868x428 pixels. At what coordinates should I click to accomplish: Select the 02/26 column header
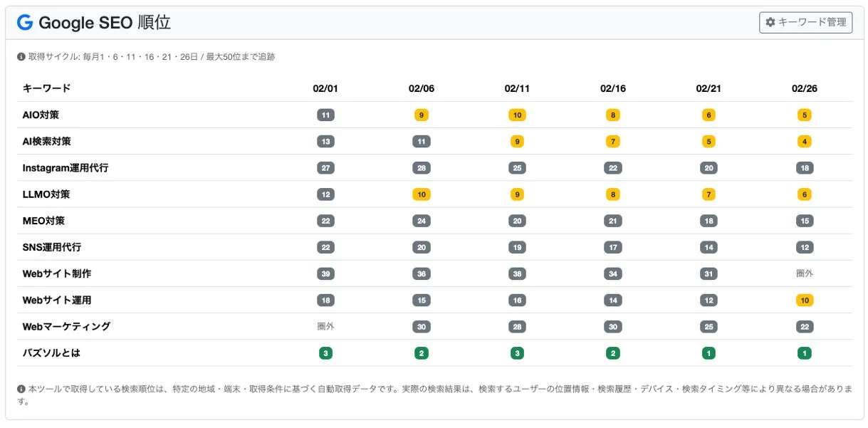point(803,88)
